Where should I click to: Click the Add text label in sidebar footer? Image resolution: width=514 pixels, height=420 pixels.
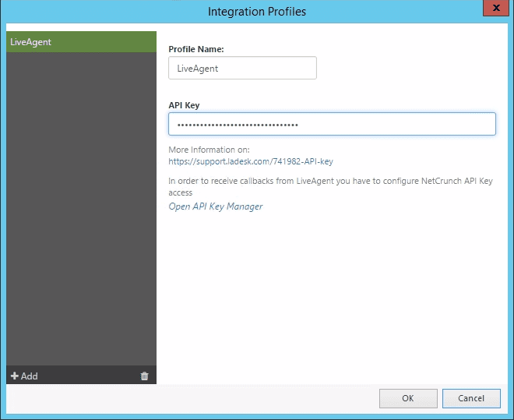click(x=29, y=376)
